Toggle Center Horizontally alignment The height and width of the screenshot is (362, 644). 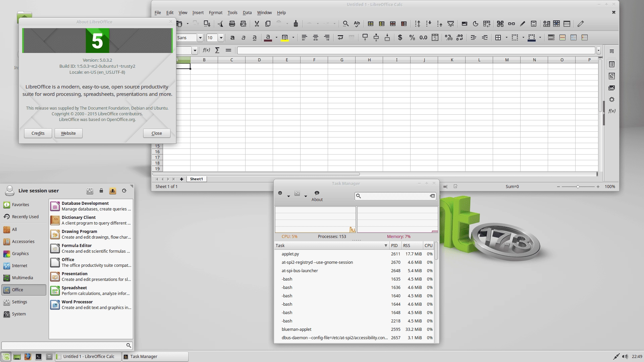315,38
